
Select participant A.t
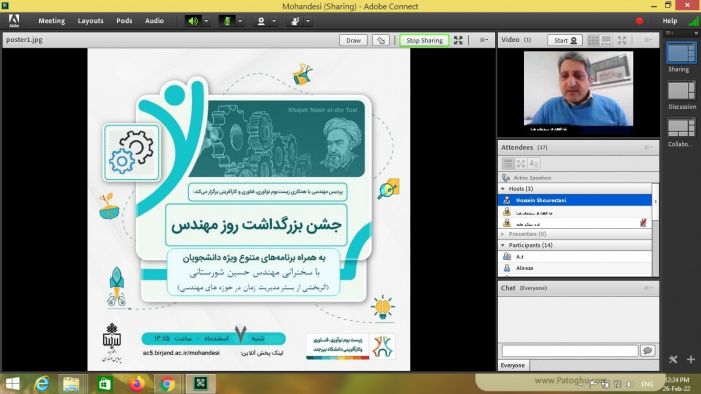point(575,257)
